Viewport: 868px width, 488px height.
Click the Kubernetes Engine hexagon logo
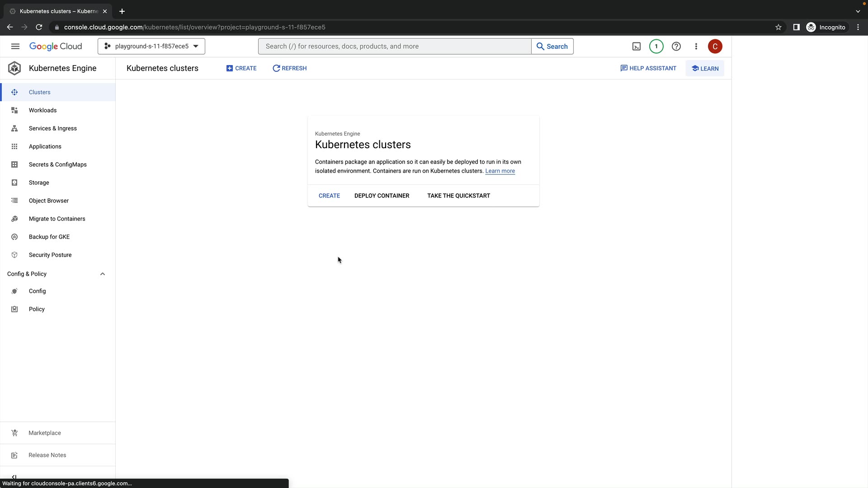click(14, 68)
